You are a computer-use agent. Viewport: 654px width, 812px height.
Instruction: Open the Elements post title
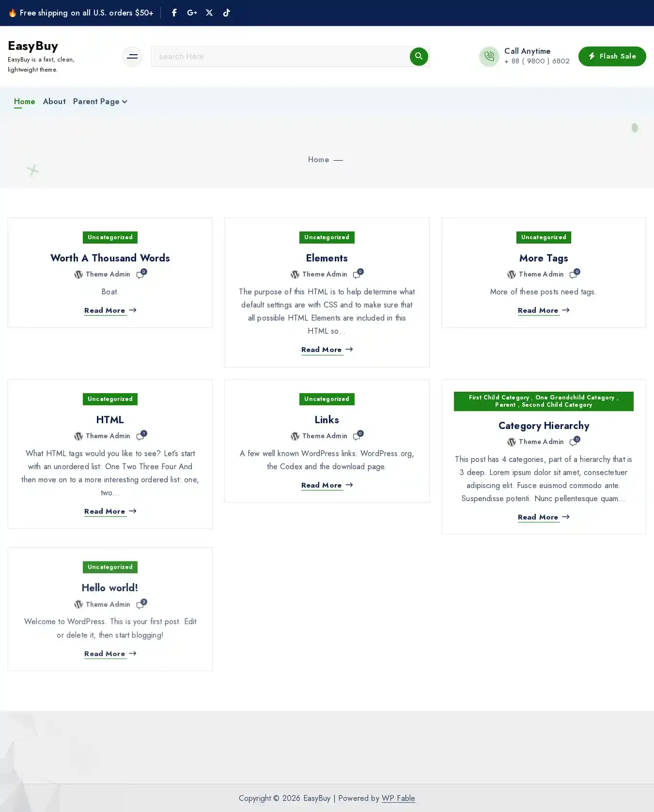(327, 258)
